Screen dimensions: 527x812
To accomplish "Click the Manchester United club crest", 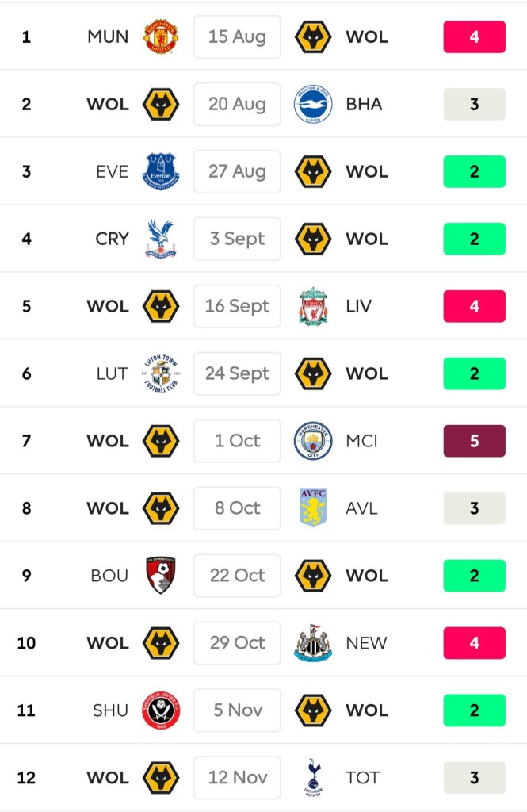I will pos(160,37).
